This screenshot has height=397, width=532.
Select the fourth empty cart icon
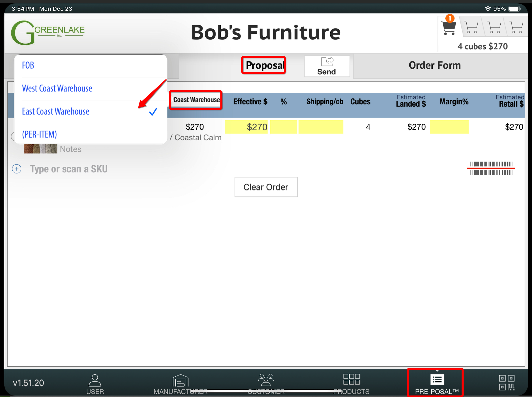[x=517, y=27]
